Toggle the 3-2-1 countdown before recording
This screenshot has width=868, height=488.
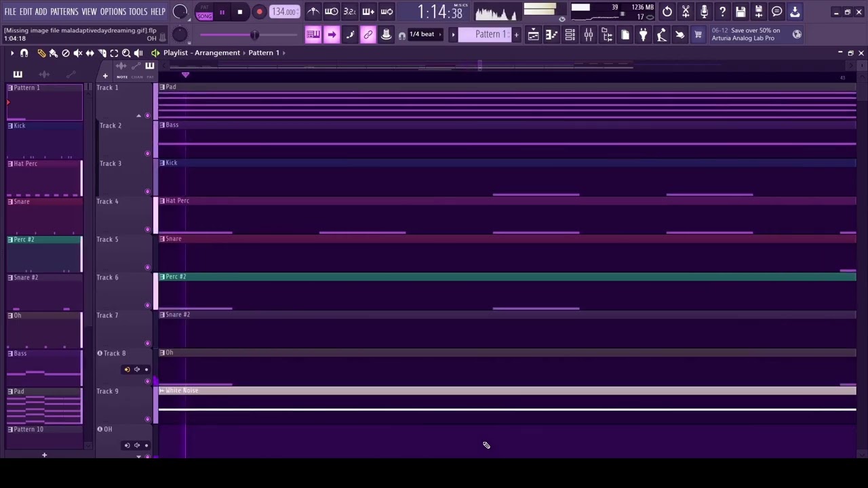pyautogui.click(x=350, y=12)
